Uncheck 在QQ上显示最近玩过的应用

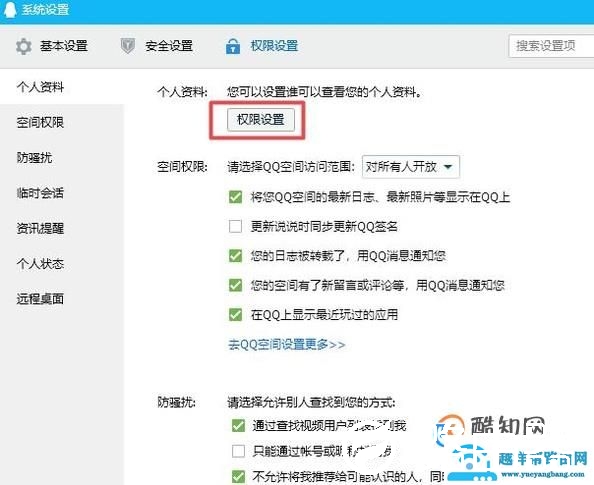(235, 314)
